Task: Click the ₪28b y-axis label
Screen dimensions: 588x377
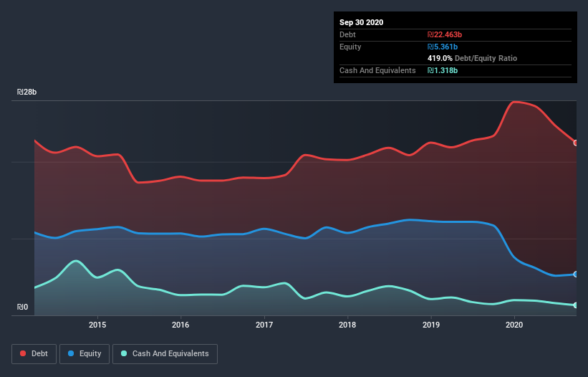Action: pyautogui.click(x=26, y=92)
